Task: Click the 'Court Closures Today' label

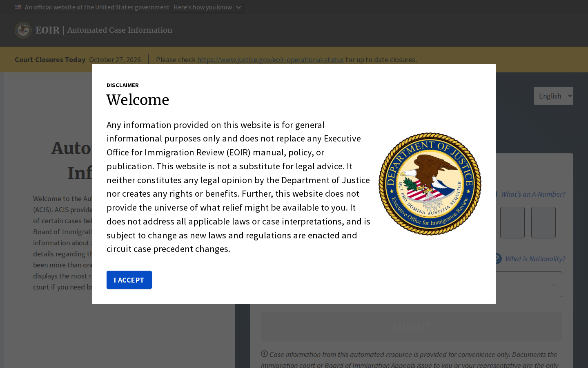Action: pyautogui.click(x=50, y=60)
